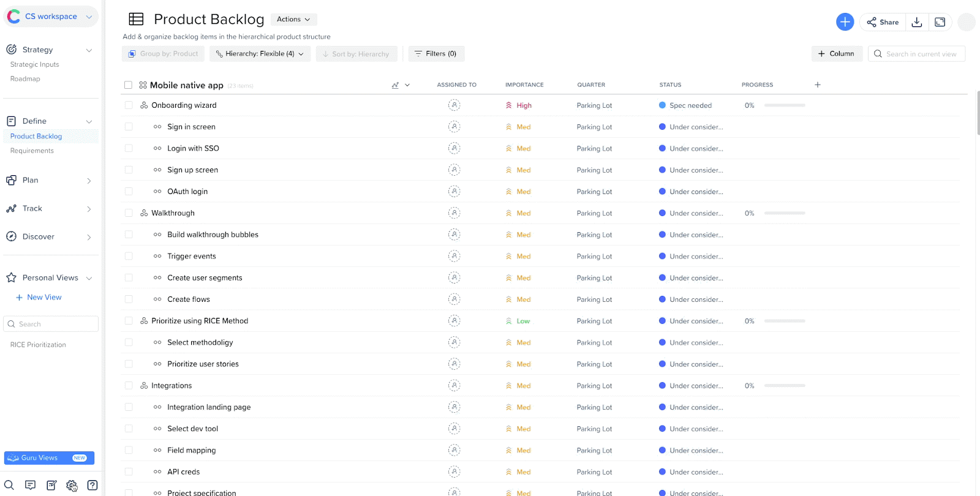Image resolution: width=980 pixels, height=496 pixels.
Task: Click the Onboarding wizard progress bar
Action: [x=784, y=105]
